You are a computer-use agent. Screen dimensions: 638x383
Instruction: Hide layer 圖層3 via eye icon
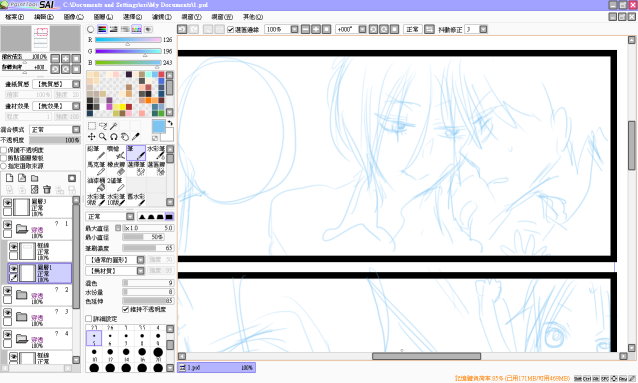coord(7,203)
